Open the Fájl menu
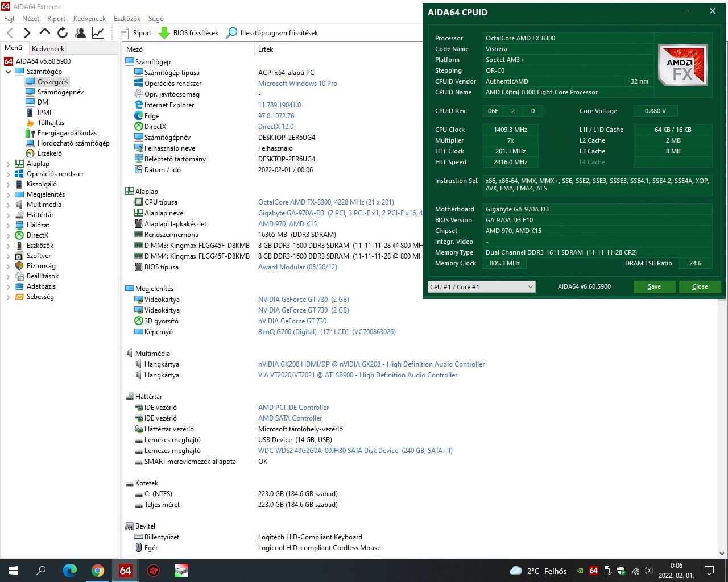728x582 pixels. tap(9, 18)
